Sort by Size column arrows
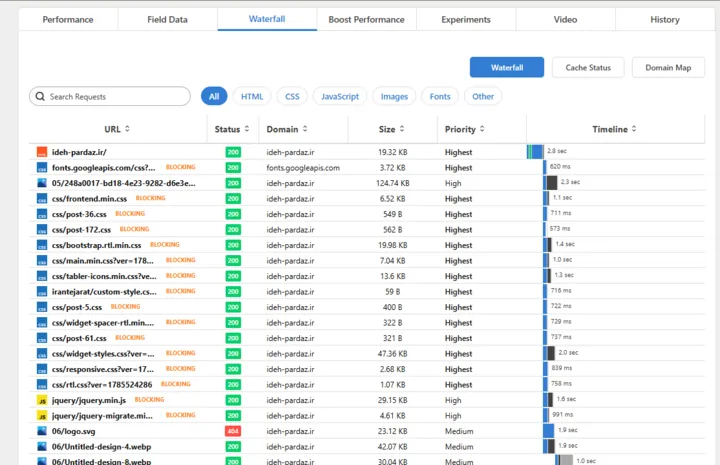The width and height of the screenshot is (720, 465). point(402,129)
